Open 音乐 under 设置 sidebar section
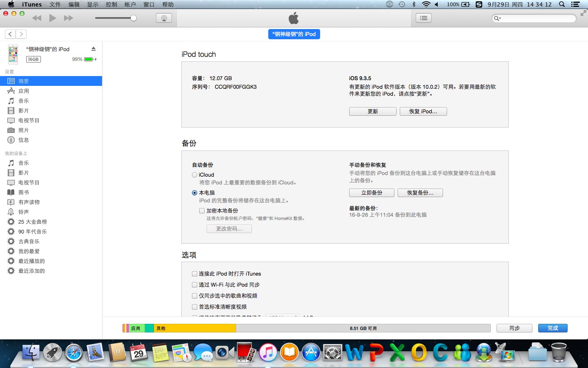Viewport: 588px width, 368px height. click(x=51, y=101)
